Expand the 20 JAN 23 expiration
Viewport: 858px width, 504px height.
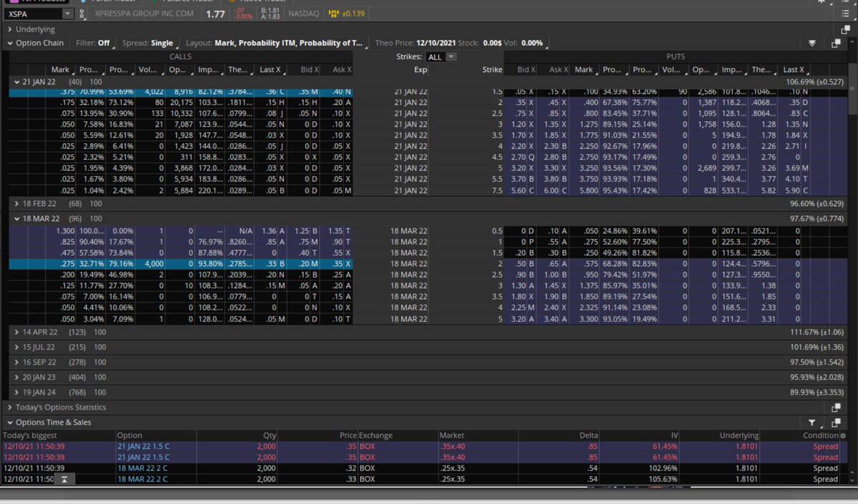point(17,377)
